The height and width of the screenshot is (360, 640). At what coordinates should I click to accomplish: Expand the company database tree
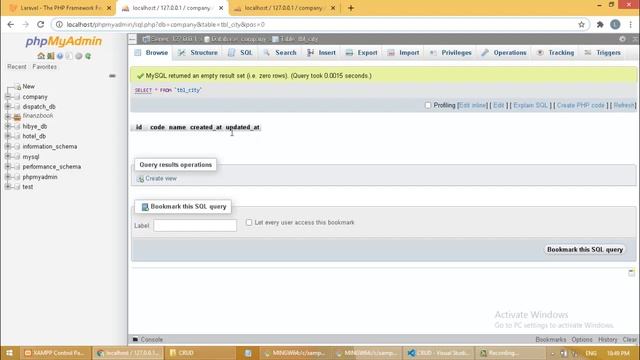(x=8, y=97)
